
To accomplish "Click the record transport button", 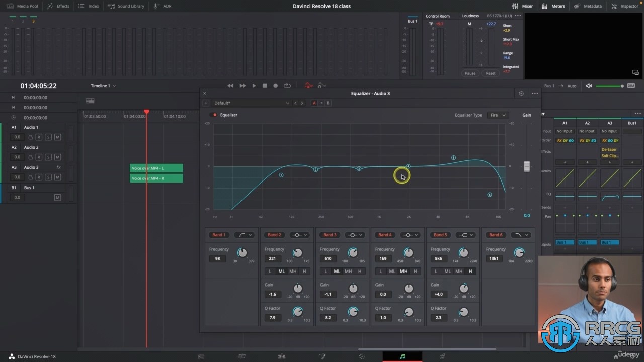I will tap(275, 86).
